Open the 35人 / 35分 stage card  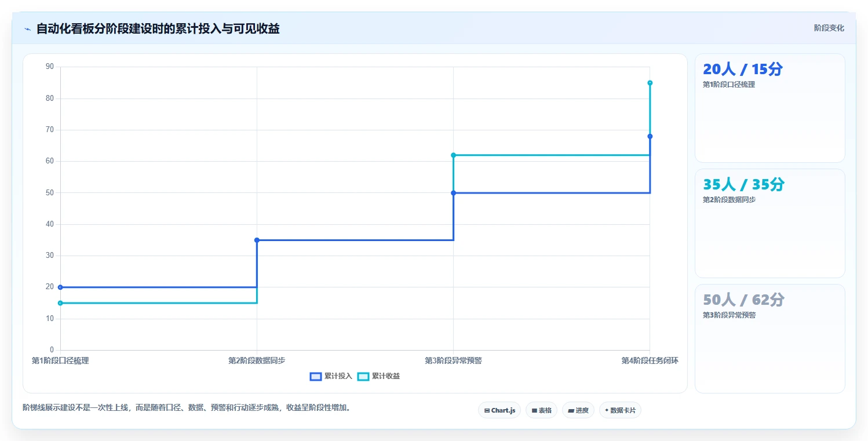[769, 223]
